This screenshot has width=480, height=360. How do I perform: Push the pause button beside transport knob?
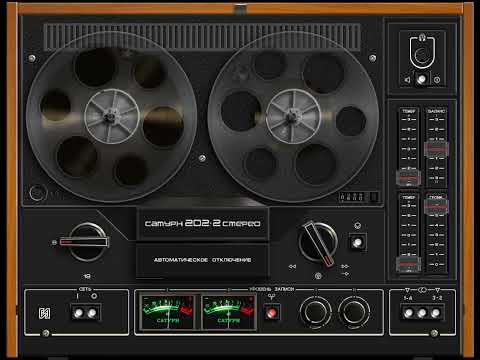point(357,242)
